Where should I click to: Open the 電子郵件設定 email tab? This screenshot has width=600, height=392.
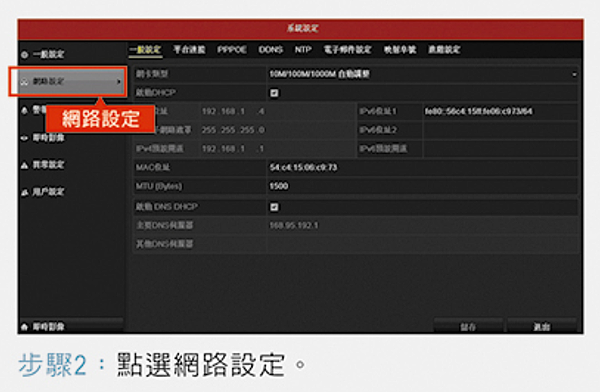click(x=347, y=50)
